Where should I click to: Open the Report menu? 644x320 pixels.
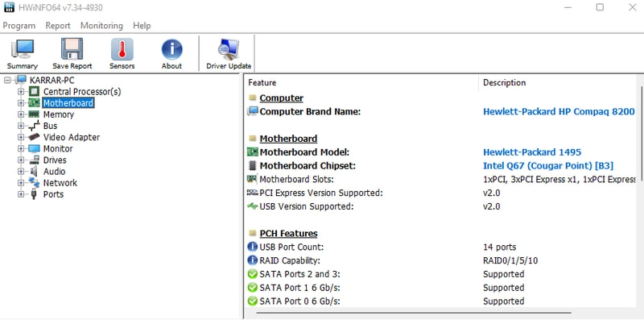tap(58, 26)
